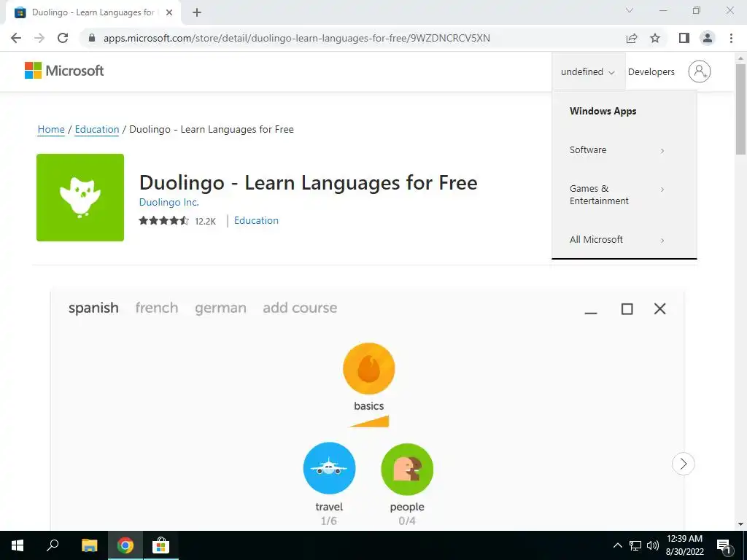
Task: Collapse the undefined dropdown menu
Action: [x=588, y=72]
